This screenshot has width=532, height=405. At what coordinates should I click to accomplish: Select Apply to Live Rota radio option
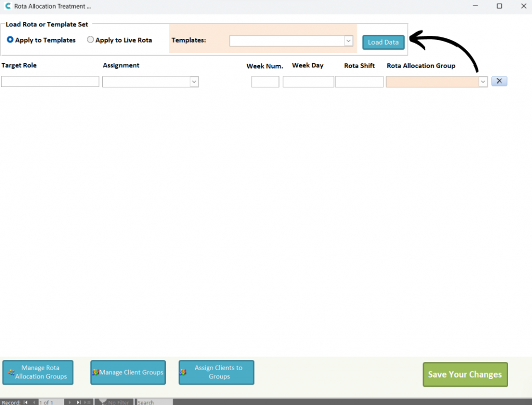(x=90, y=40)
